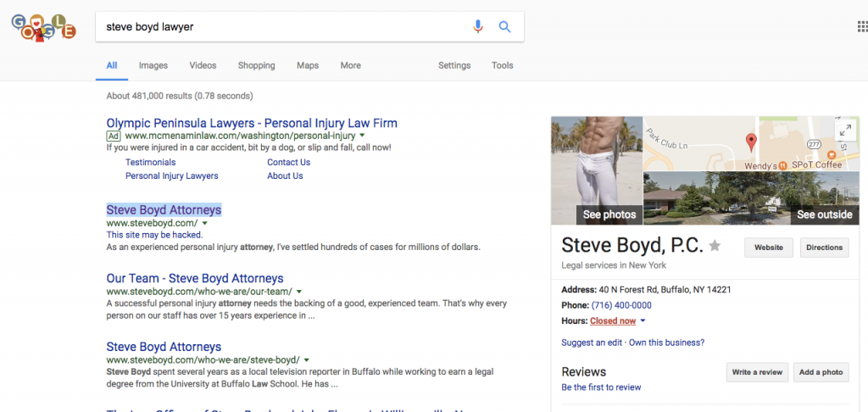The height and width of the screenshot is (412, 868).
Task: Click the Google doodle logo
Action: point(44,27)
